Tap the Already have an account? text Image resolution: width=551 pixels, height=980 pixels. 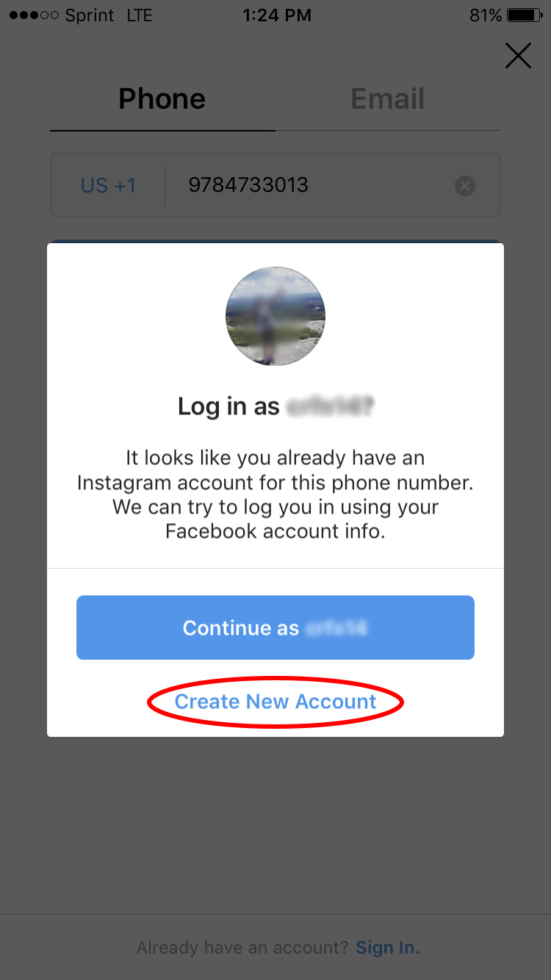click(x=242, y=948)
